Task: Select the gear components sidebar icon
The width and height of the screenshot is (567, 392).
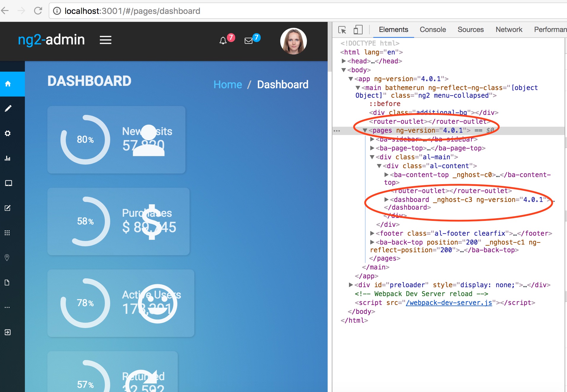Action: coord(8,134)
